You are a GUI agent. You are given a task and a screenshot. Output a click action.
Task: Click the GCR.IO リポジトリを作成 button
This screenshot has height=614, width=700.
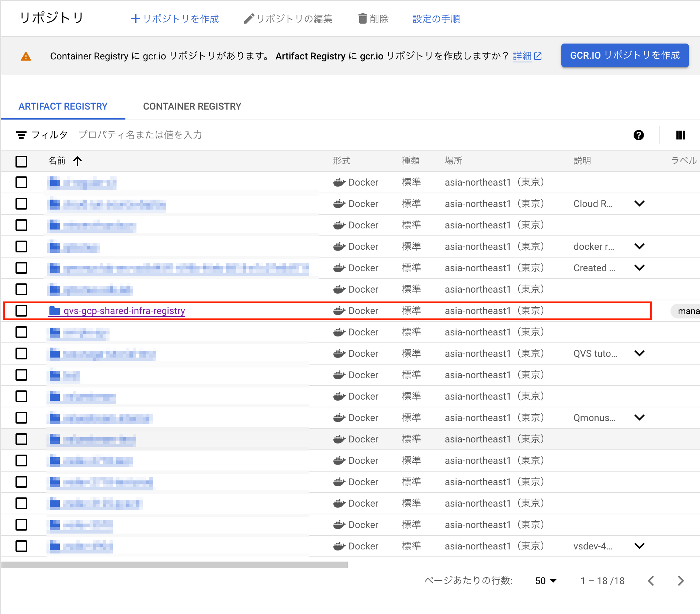tap(624, 55)
